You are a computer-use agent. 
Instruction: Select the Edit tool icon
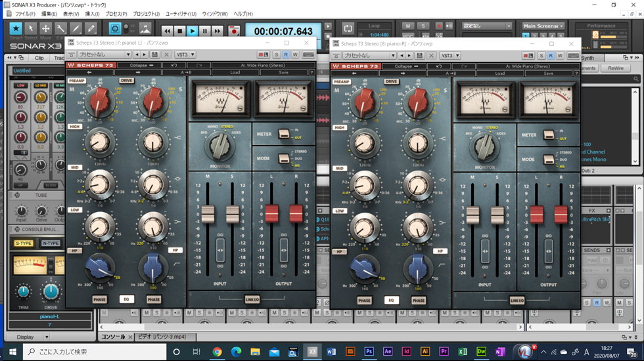60,29
